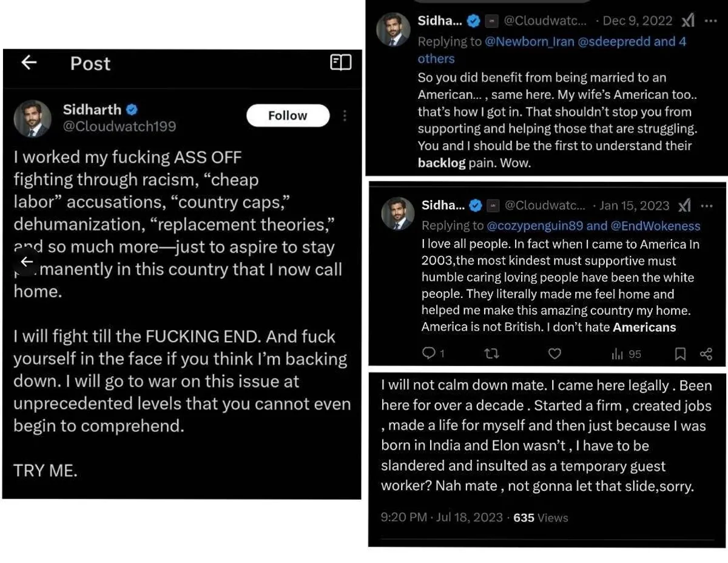Viewport: 728px width, 563px height.
Task: Click Sidharth's avatar in the main post
Action: coord(33,118)
